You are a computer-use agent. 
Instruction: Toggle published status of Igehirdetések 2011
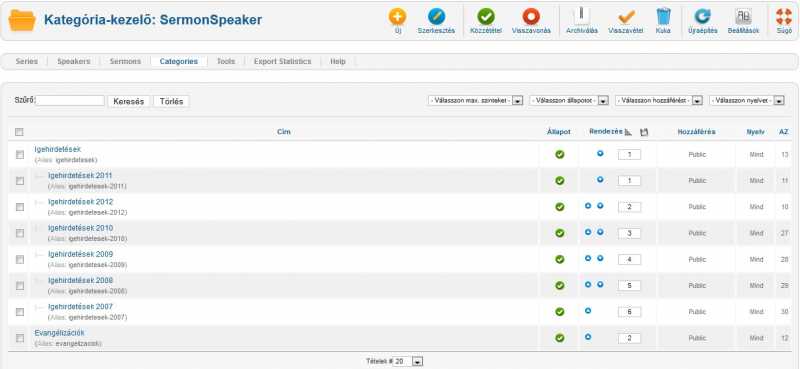pyautogui.click(x=560, y=181)
